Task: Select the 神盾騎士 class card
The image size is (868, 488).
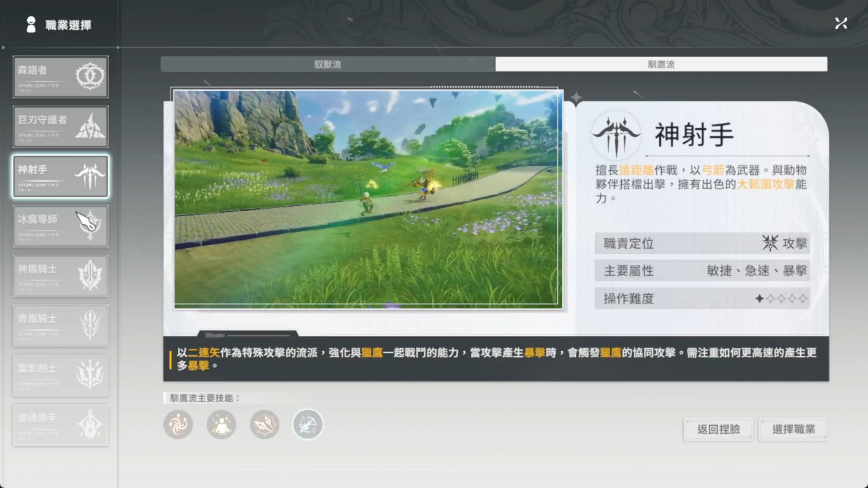Action: pos(60,276)
